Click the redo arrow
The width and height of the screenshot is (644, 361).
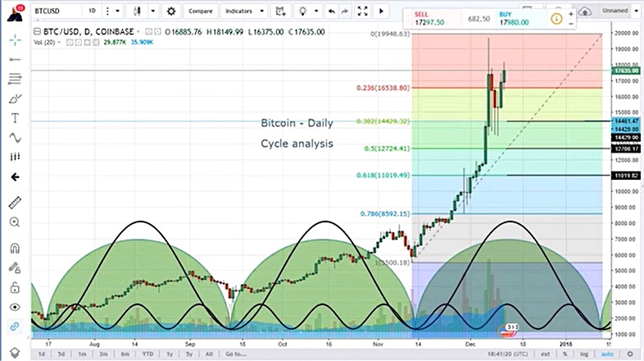tap(345, 11)
